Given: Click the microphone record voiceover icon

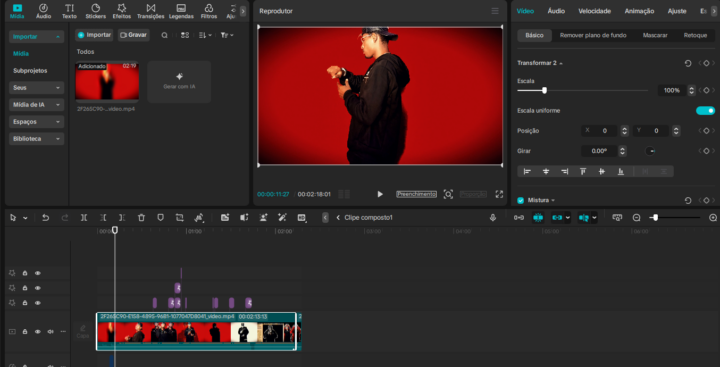Looking at the screenshot, I should (493, 218).
